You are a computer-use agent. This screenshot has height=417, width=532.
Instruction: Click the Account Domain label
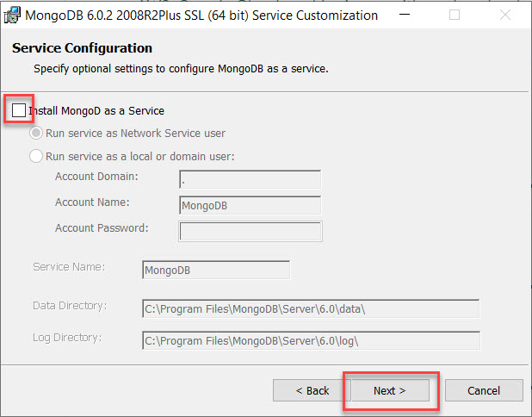click(x=96, y=177)
